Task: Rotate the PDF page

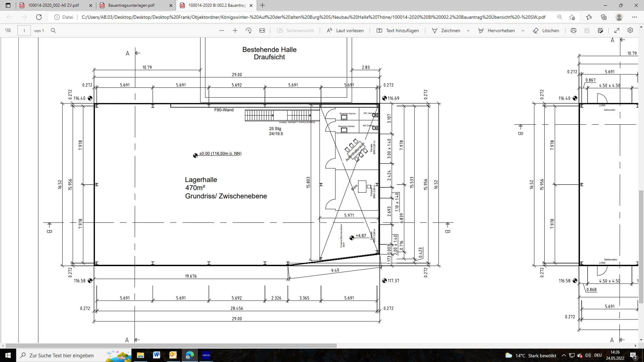Action: tap(249, 31)
